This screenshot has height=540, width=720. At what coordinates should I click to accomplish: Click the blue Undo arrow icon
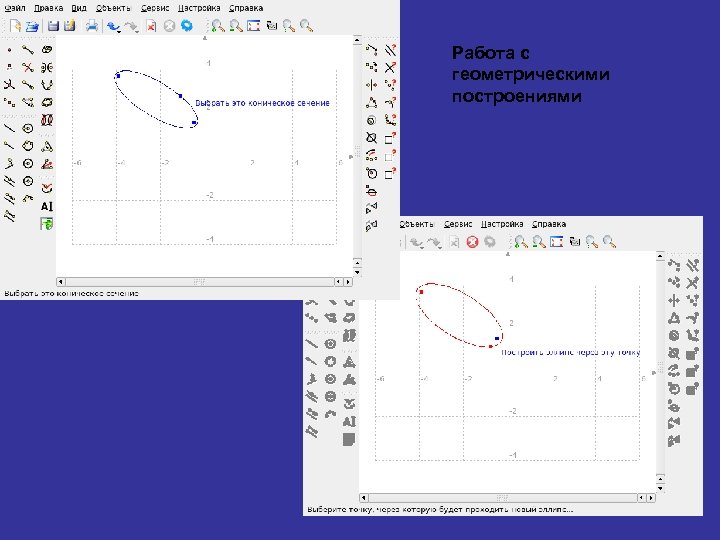coord(113,26)
